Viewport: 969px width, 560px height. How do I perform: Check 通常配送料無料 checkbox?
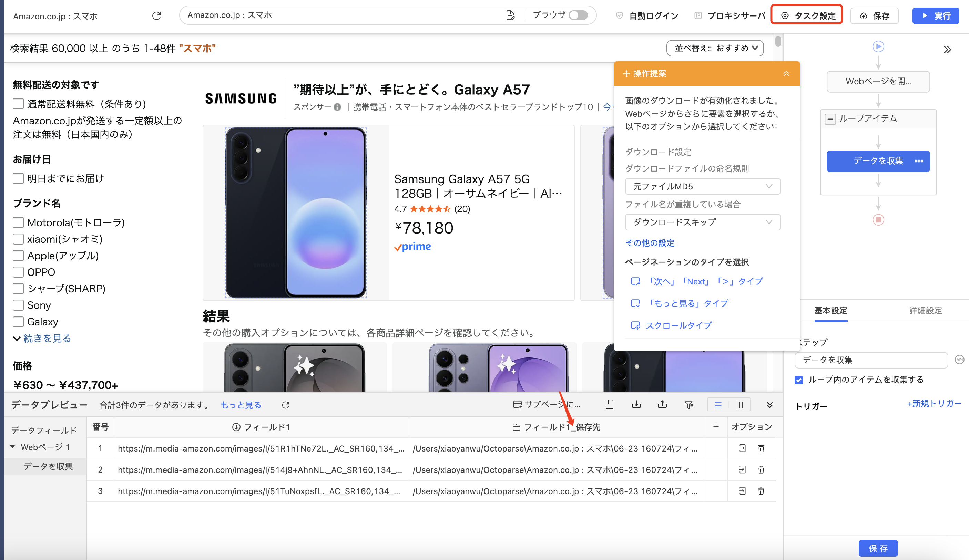click(18, 104)
